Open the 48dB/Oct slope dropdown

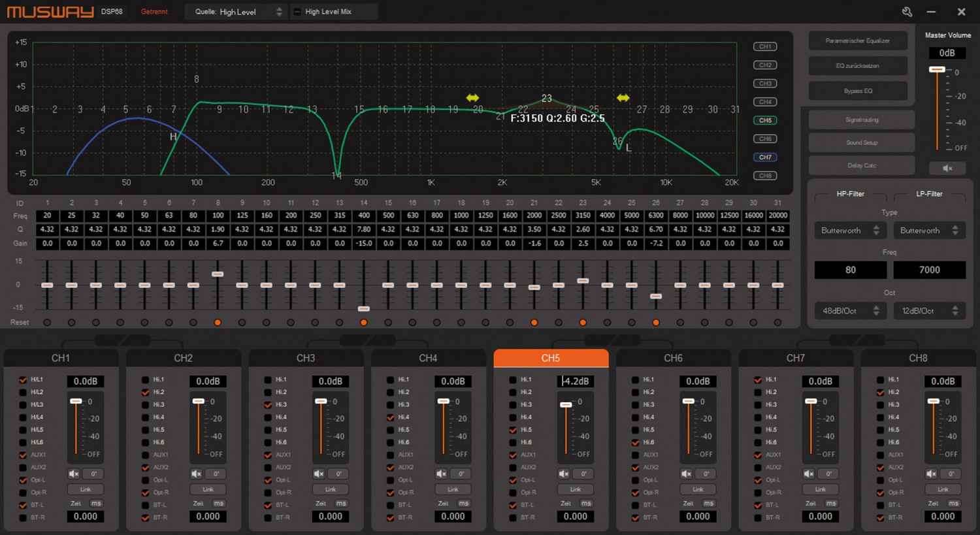[x=850, y=311]
